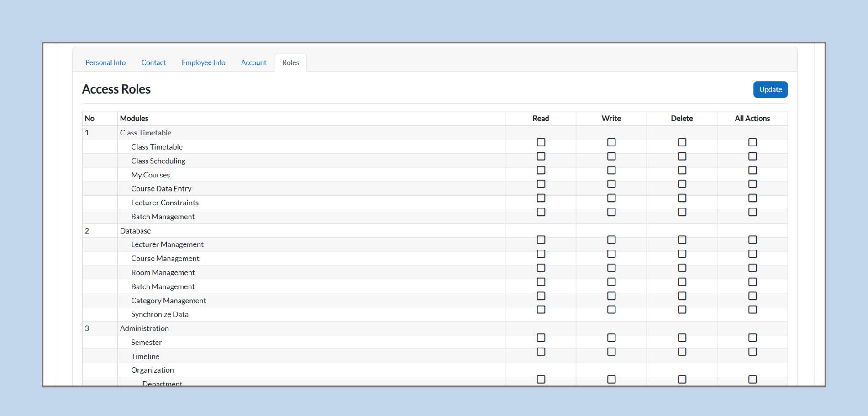Viewport: 868px width, 416px height.
Task: Enable Read permission for Synchronize Data
Action: coord(541,310)
